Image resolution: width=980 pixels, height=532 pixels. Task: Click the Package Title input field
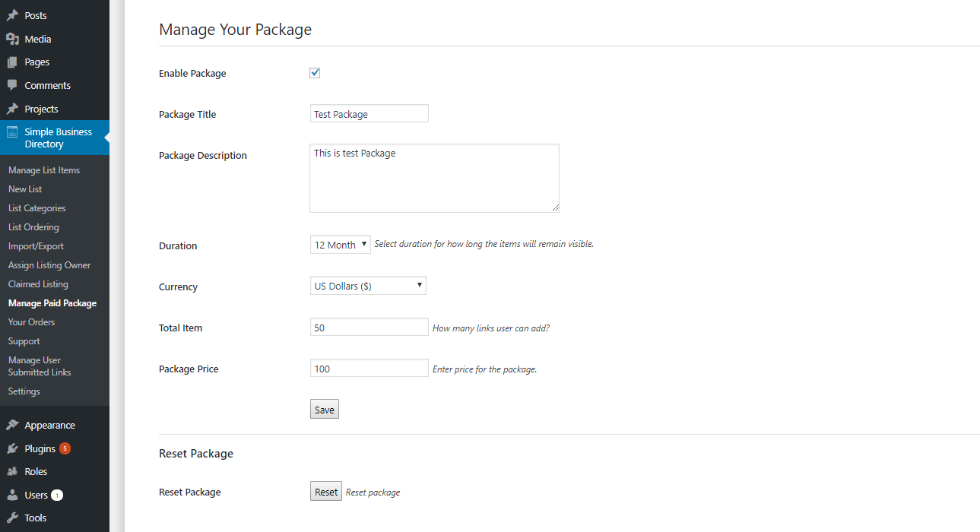369,113
